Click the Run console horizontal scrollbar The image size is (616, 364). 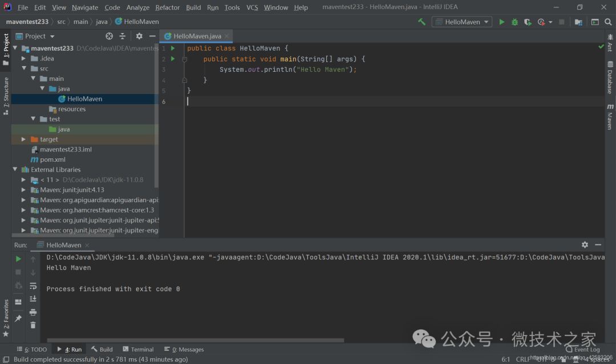click(x=195, y=340)
